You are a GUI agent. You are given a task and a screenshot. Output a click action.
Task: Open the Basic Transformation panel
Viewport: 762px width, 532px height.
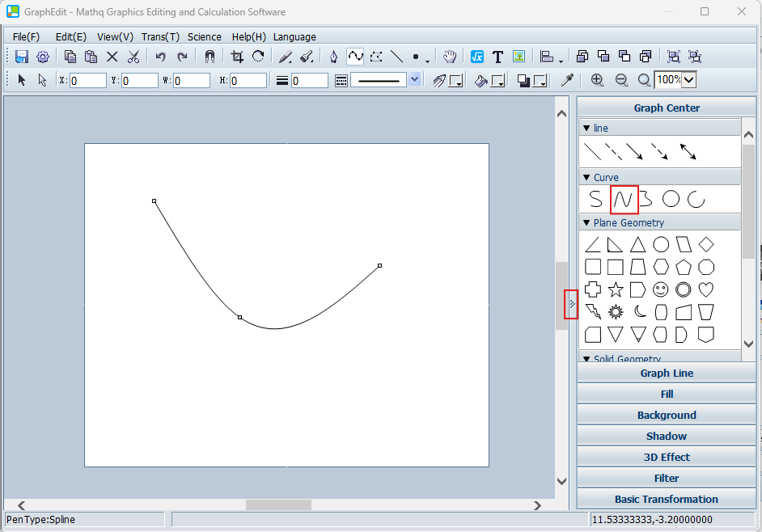coord(667,499)
